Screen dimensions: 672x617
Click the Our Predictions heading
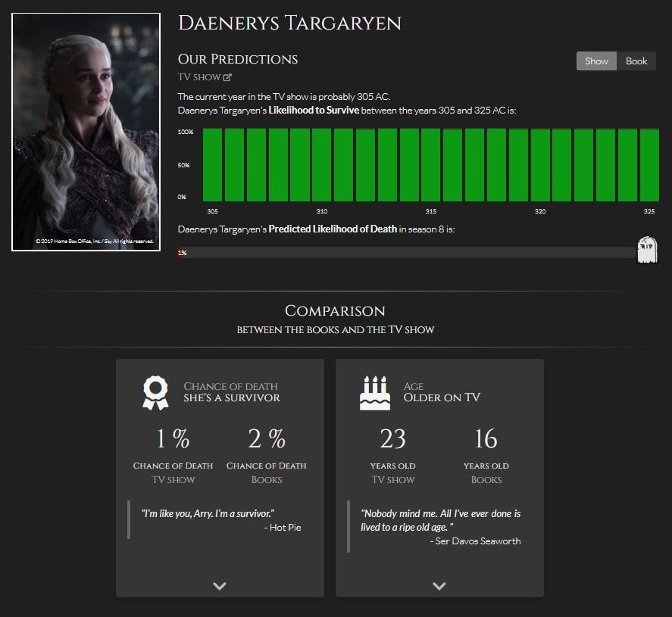point(238,59)
